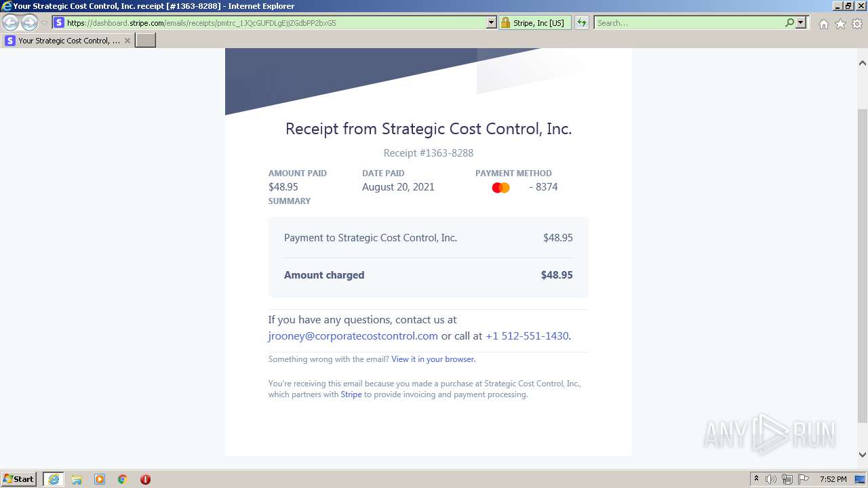Click the network tray icon
This screenshot has width=868, height=488.
click(787, 479)
